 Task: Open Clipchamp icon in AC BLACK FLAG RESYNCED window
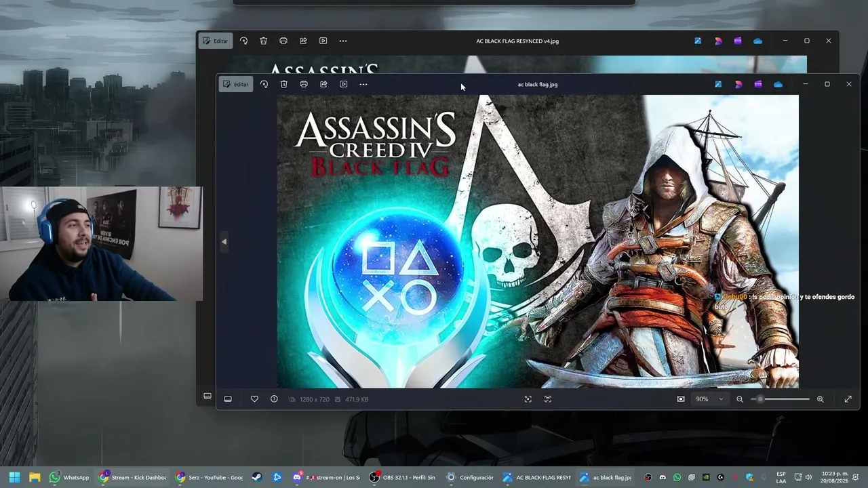(737, 41)
